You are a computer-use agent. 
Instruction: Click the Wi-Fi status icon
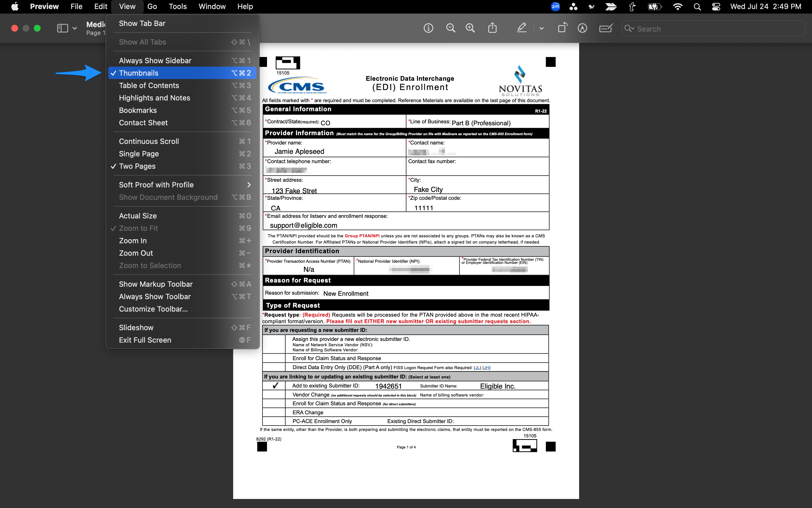(678, 6)
